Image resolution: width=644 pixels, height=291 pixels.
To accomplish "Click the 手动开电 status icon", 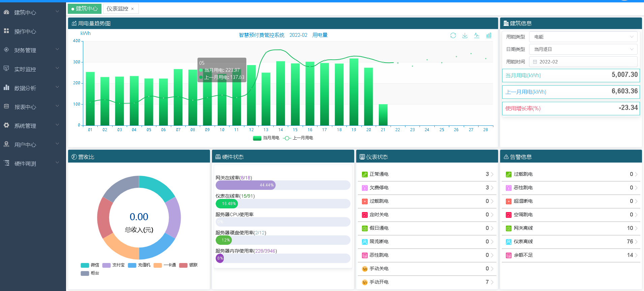I will click(x=365, y=282).
